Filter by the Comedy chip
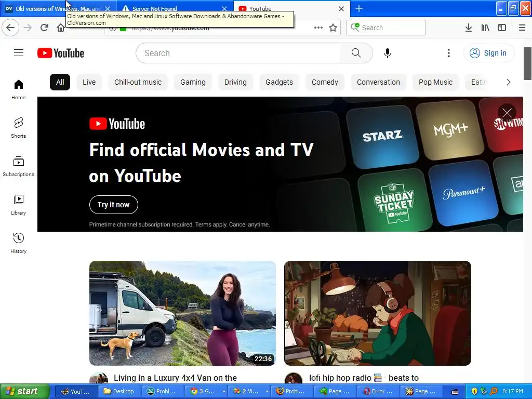 (325, 82)
